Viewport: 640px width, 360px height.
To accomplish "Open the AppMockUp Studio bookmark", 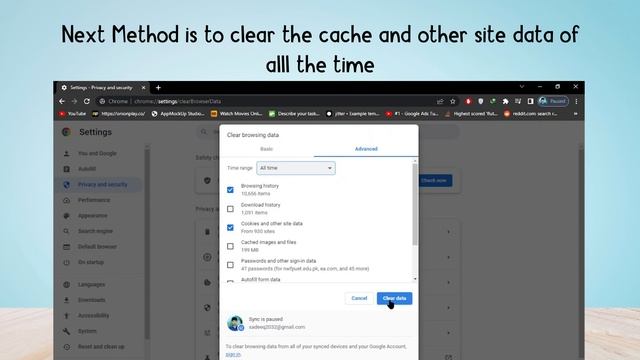I will [x=178, y=114].
